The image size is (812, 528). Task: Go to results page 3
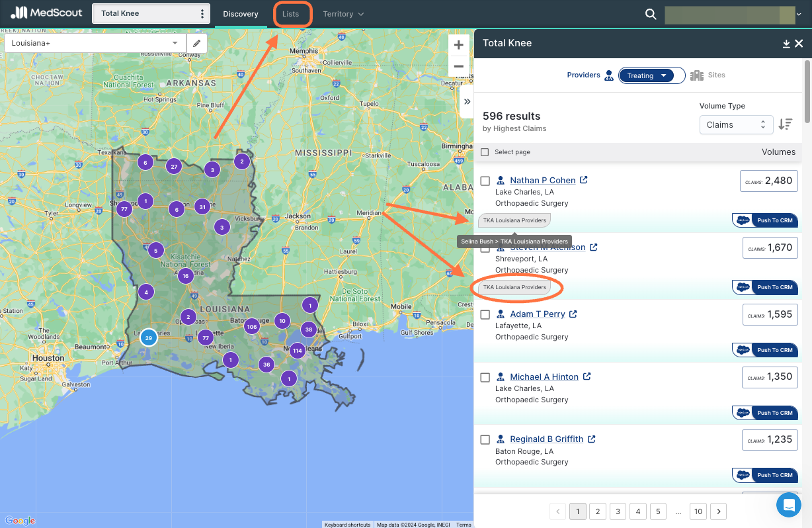tap(618, 511)
